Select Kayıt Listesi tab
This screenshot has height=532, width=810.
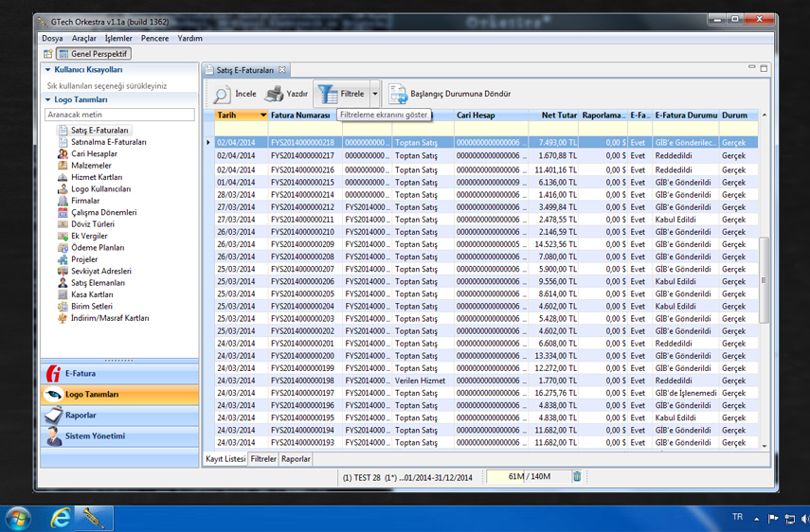tap(225, 459)
